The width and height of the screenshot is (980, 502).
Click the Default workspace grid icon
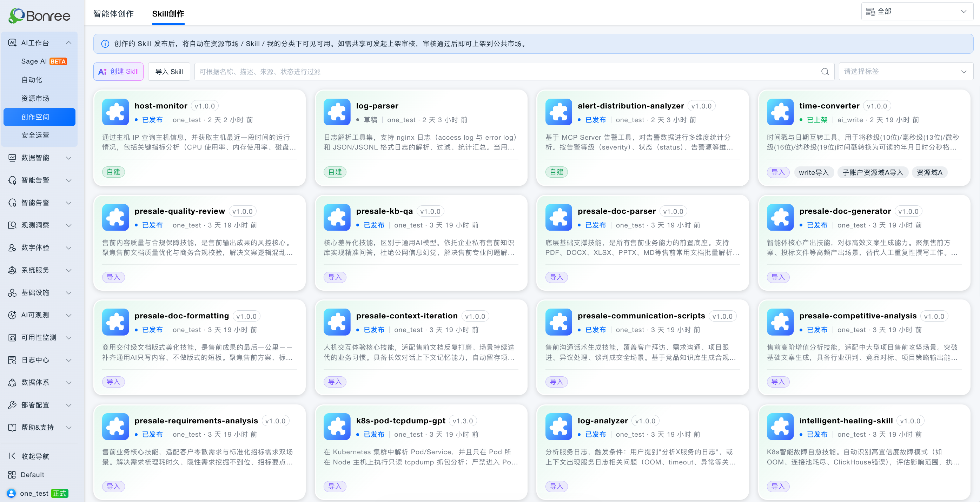point(12,475)
